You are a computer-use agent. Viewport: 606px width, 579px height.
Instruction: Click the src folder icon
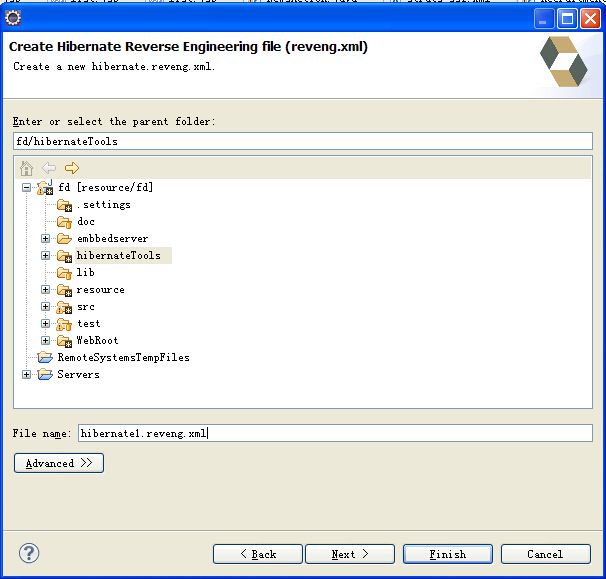click(x=64, y=307)
